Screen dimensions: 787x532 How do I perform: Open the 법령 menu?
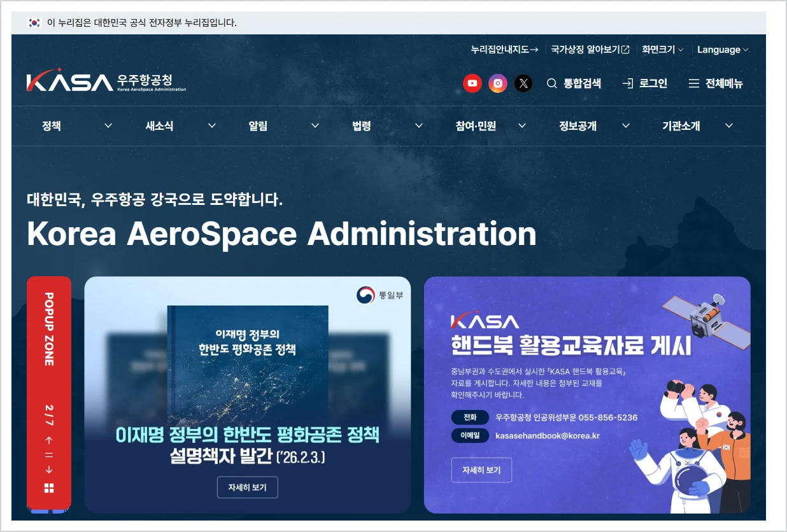362,126
